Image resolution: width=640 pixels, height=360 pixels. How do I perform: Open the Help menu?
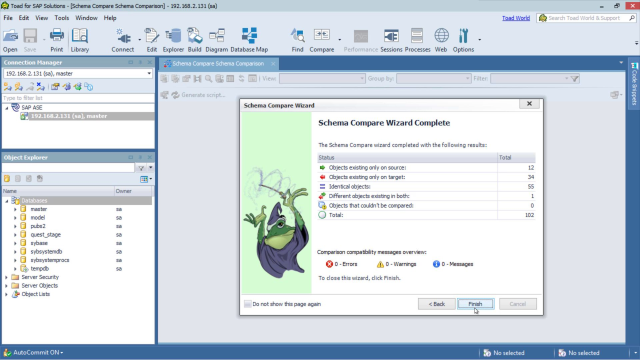110,18
